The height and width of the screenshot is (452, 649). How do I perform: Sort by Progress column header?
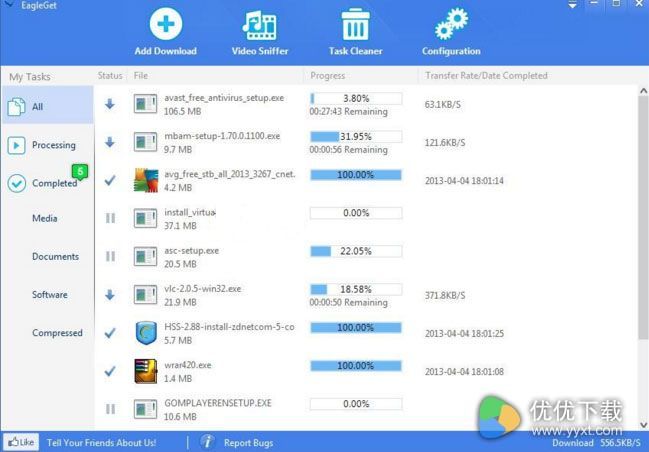pos(327,76)
